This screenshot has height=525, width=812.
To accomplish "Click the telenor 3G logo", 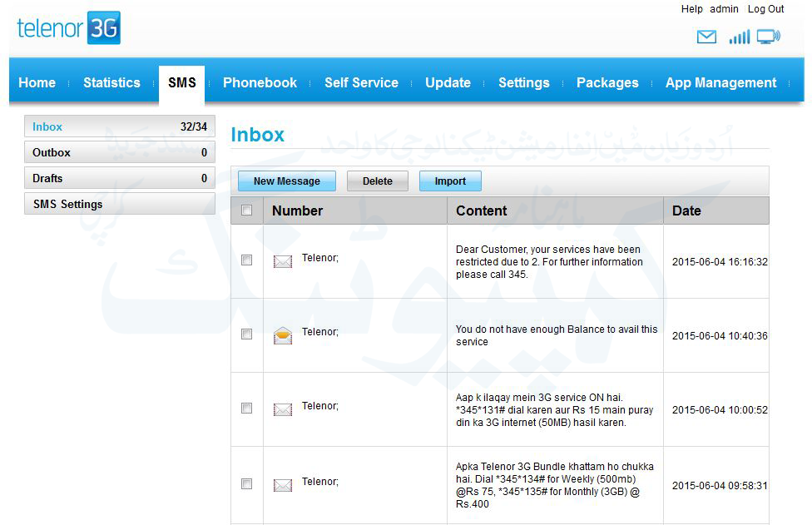I will pos(69,28).
